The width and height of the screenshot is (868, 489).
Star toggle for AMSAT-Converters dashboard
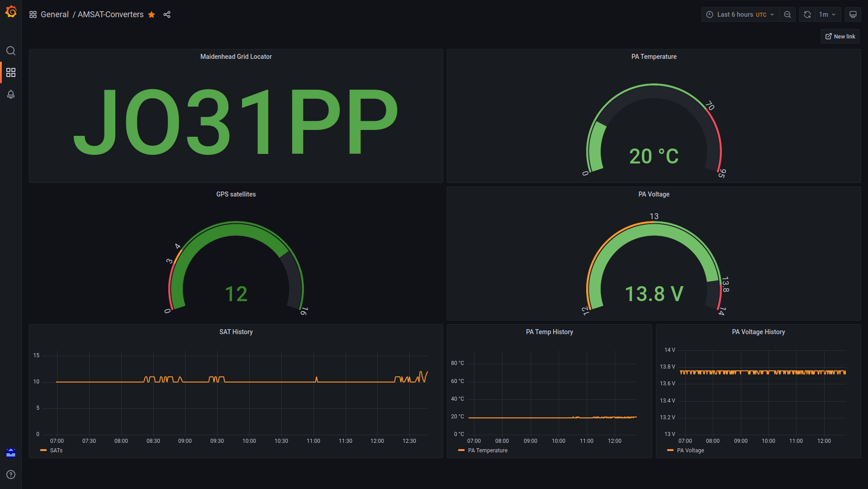pos(152,14)
